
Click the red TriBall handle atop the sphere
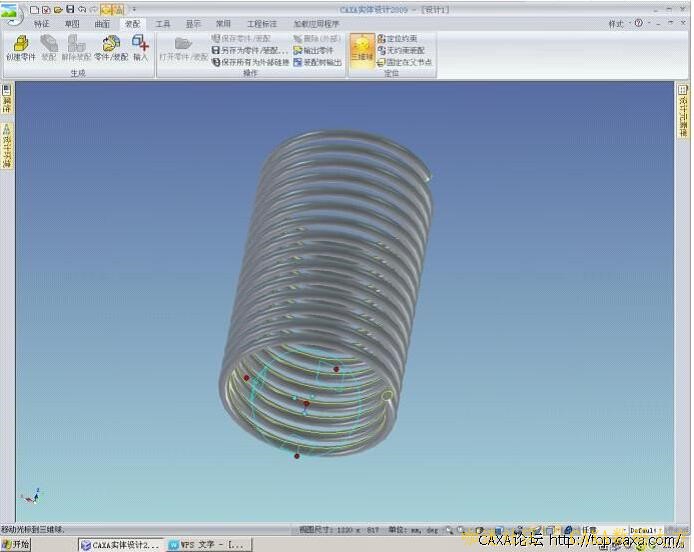pos(336,368)
